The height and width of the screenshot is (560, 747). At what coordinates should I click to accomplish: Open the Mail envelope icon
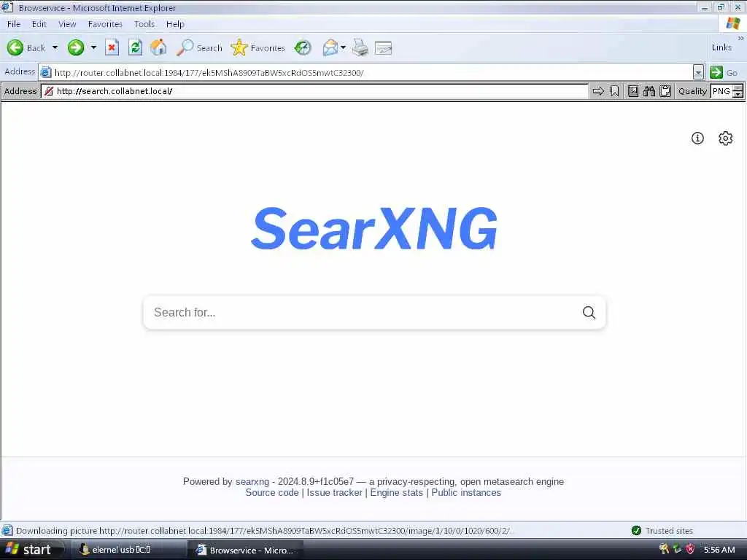pos(330,47)
